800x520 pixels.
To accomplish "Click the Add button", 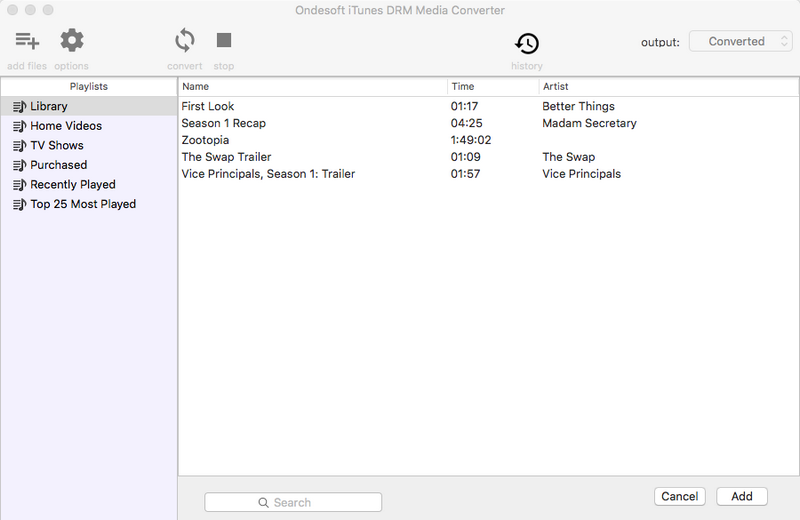I will (742, 497).
